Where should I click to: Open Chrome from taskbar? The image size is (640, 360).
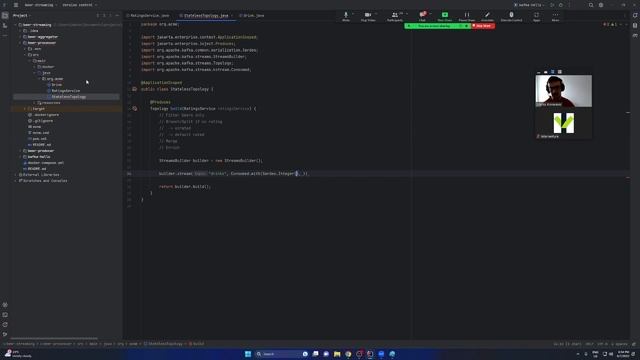point(348,354)
